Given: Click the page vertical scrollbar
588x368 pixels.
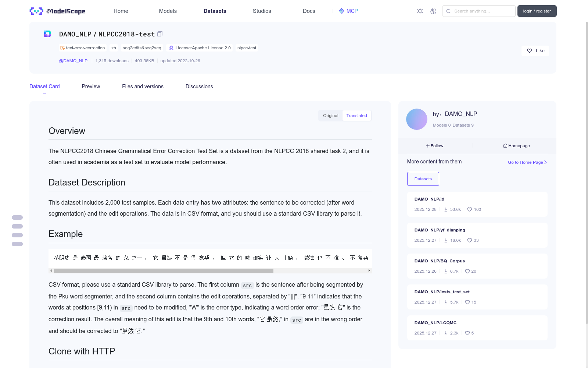Looking at the screenshot, I should coord(587,173).
